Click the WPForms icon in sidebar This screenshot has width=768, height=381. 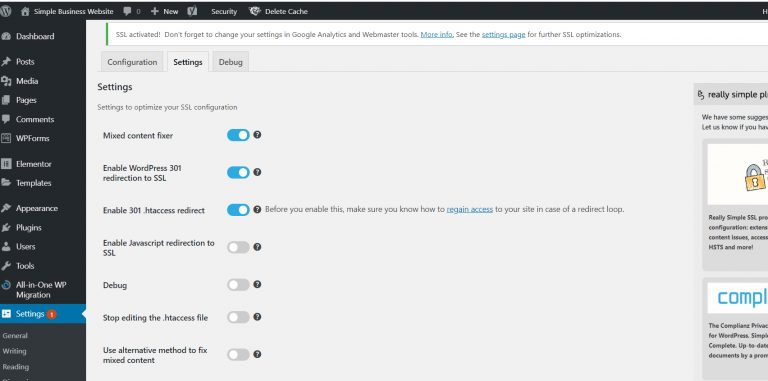pos(6,138)
